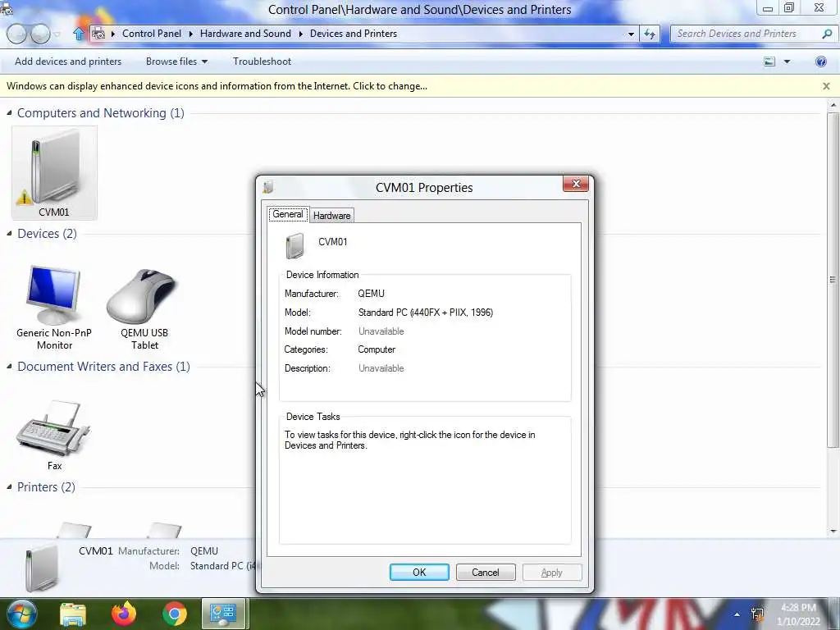Click the Computer categories value

(x=377, y=349)
